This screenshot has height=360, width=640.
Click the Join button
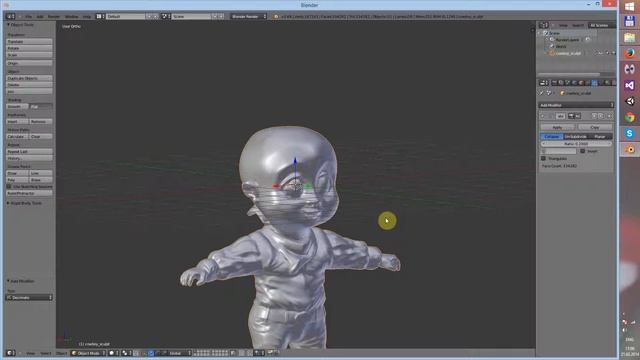(29, 91)
